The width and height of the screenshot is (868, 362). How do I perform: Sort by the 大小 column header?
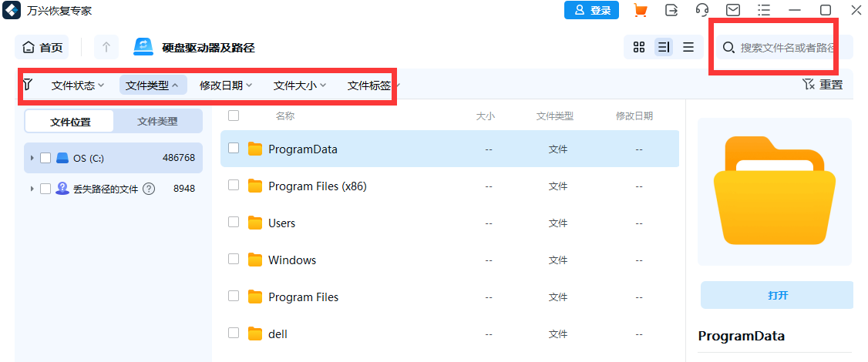pos(486,116)
